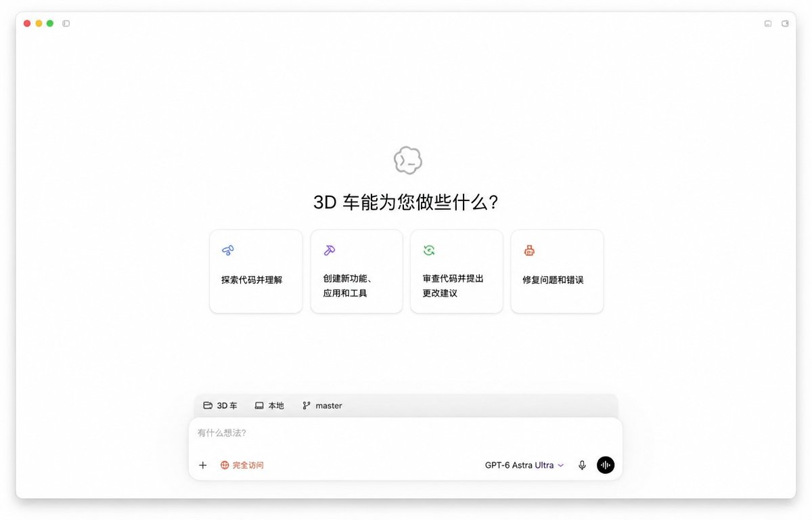Start dictation with the microphone icon
812x520 pixels.
coord(582,465)
